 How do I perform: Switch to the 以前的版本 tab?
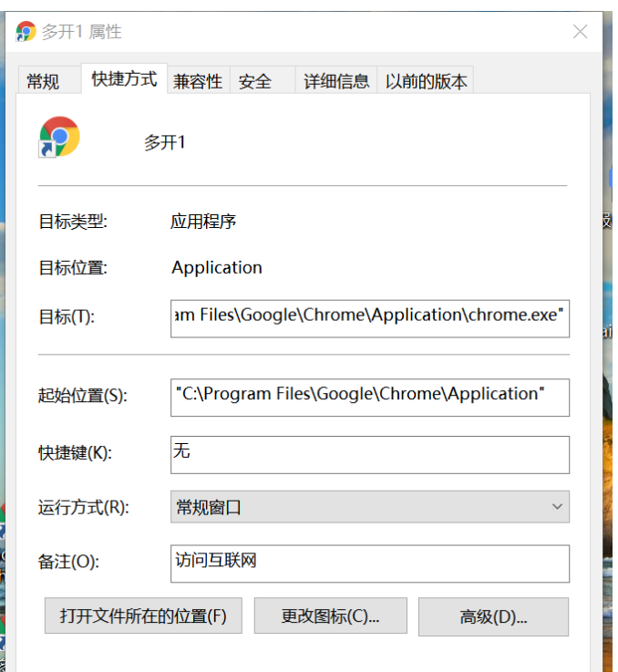click(x=425, y=81)
